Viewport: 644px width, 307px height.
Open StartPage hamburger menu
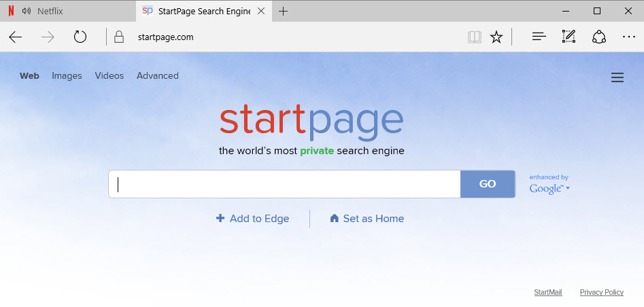617,78
